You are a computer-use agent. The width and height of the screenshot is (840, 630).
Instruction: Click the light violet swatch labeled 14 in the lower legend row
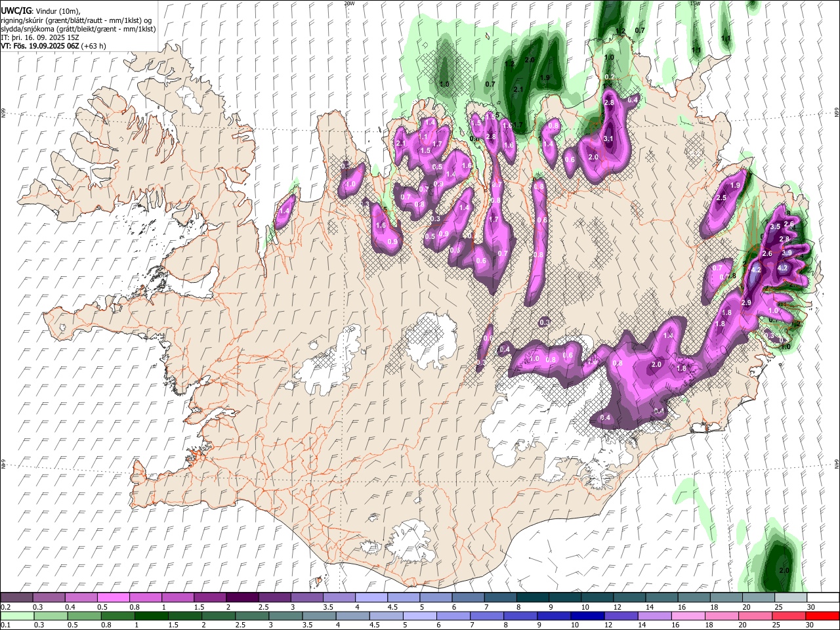click(655, 616)
